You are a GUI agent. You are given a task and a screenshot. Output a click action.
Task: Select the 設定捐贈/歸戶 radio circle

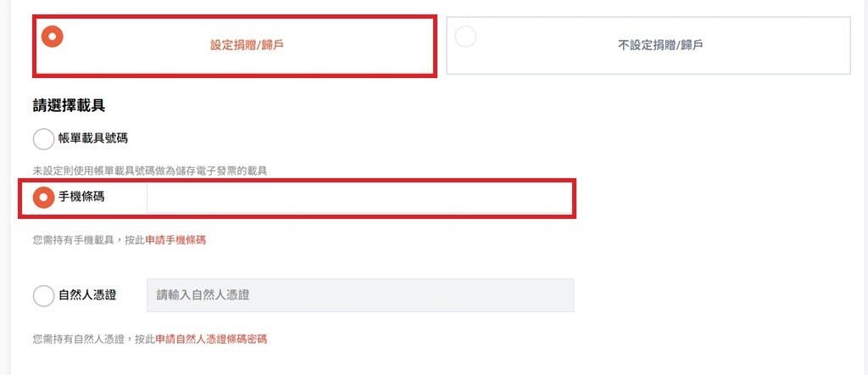tap(53, 37)
